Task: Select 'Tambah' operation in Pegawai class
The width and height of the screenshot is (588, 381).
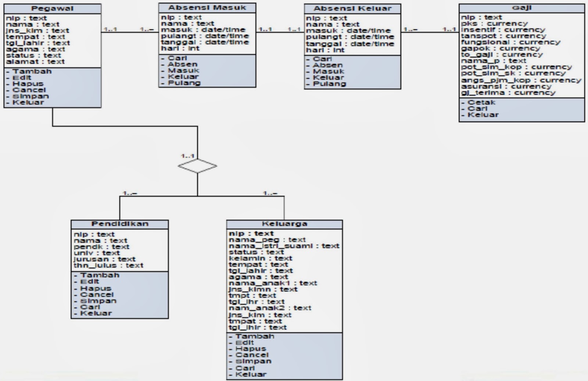Action: [x=29, y=71]
